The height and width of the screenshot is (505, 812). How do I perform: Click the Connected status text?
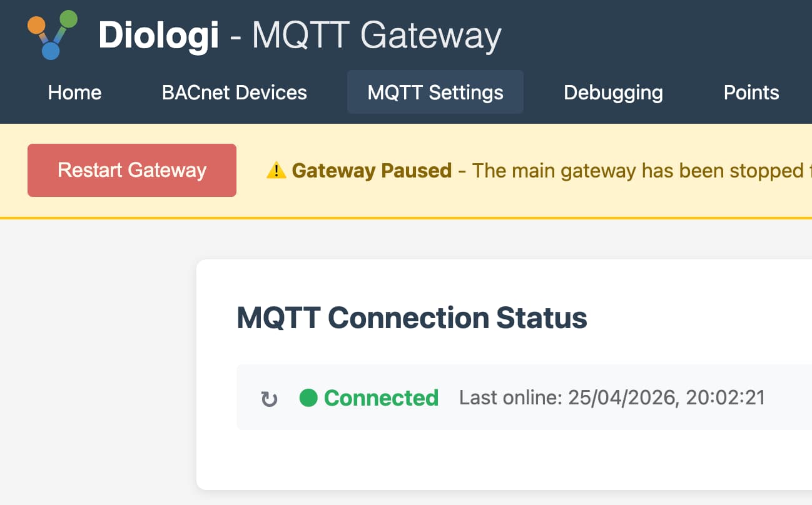[x=381, y=397]
